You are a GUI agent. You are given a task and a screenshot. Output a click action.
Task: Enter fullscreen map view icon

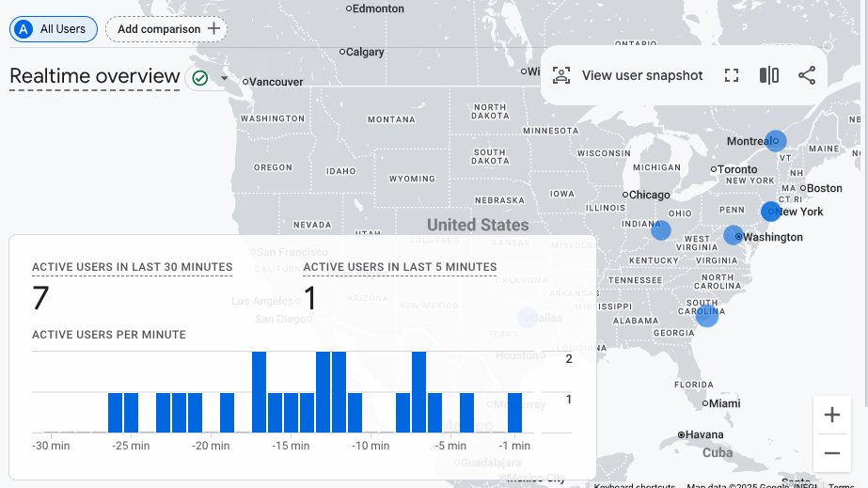(x=732, y=75)
